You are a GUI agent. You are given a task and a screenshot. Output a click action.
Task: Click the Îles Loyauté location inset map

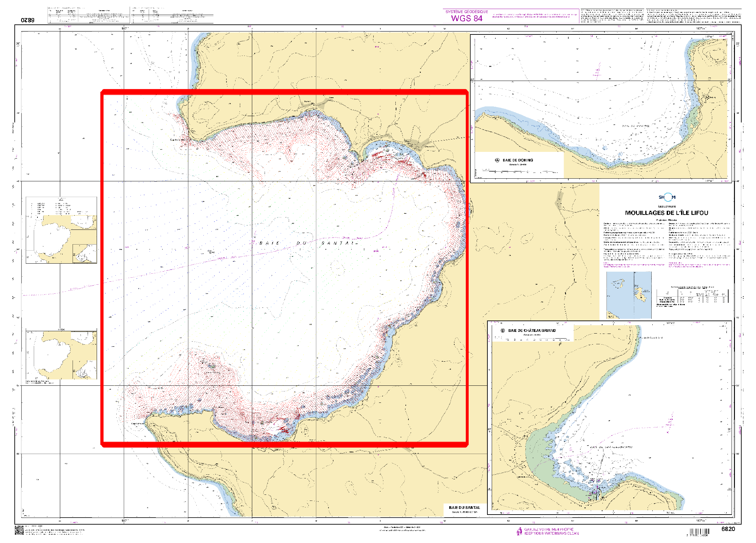coord(629,295)
